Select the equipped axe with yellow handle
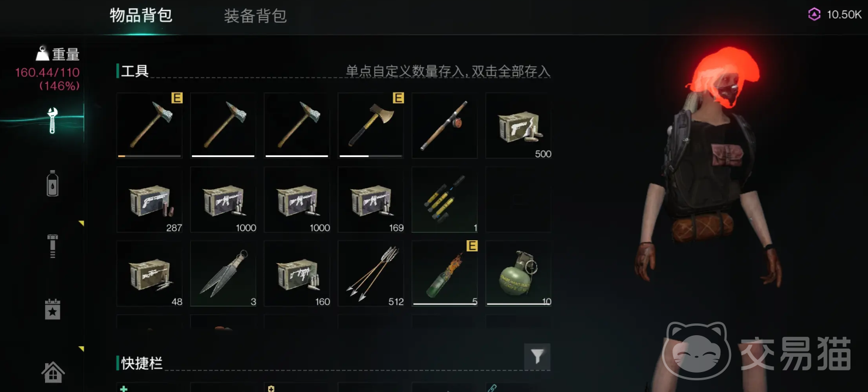Viewport: 868px width, 392px height. (370, 125)
